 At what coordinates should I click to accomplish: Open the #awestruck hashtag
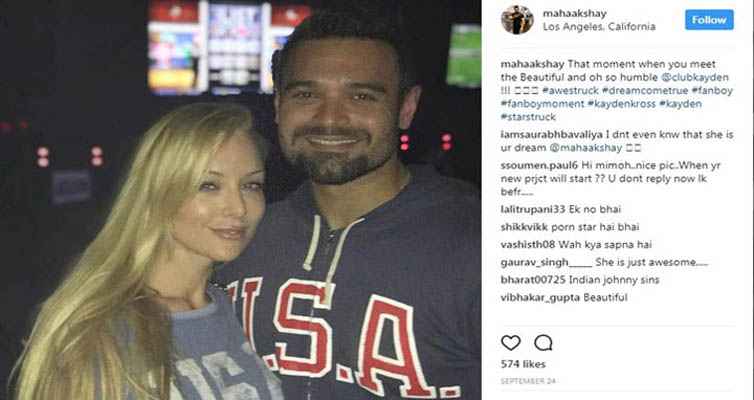pos(570,90)
